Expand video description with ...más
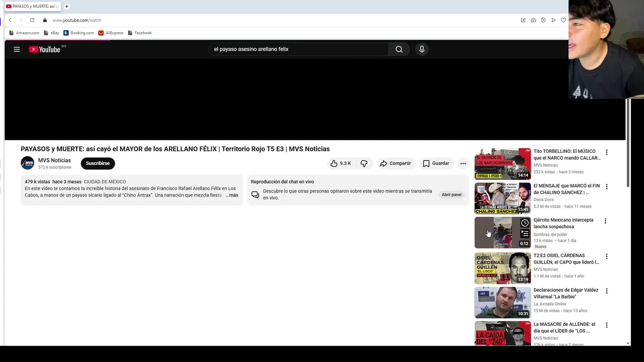The image size is (644, 362). (x=232, y=195)
